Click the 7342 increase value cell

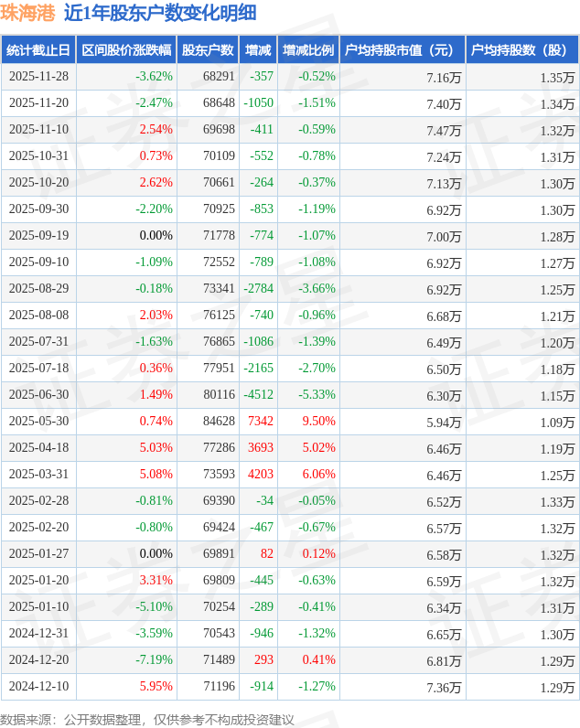(261, 422)
